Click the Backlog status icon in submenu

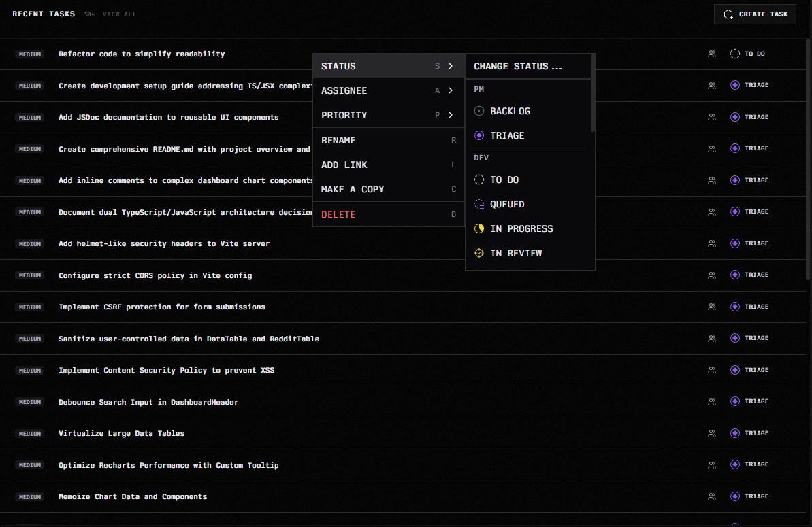click(479, 111)
